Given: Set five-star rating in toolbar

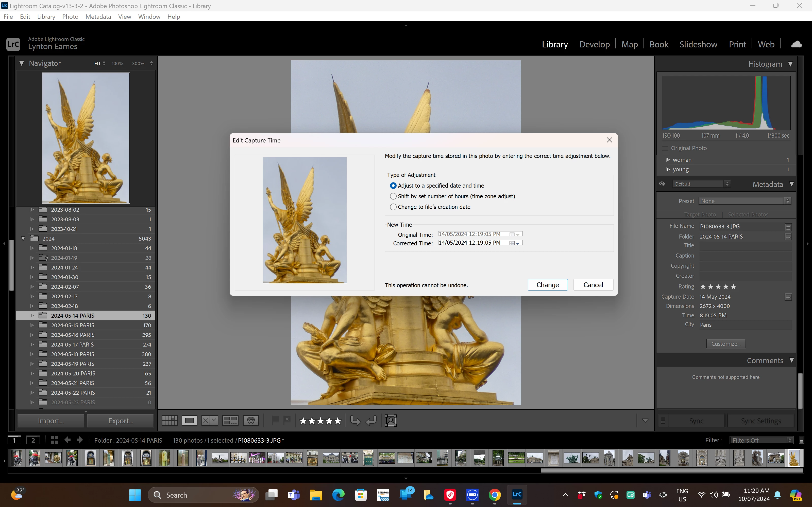Looking at the screenshot, I should 337,421.
